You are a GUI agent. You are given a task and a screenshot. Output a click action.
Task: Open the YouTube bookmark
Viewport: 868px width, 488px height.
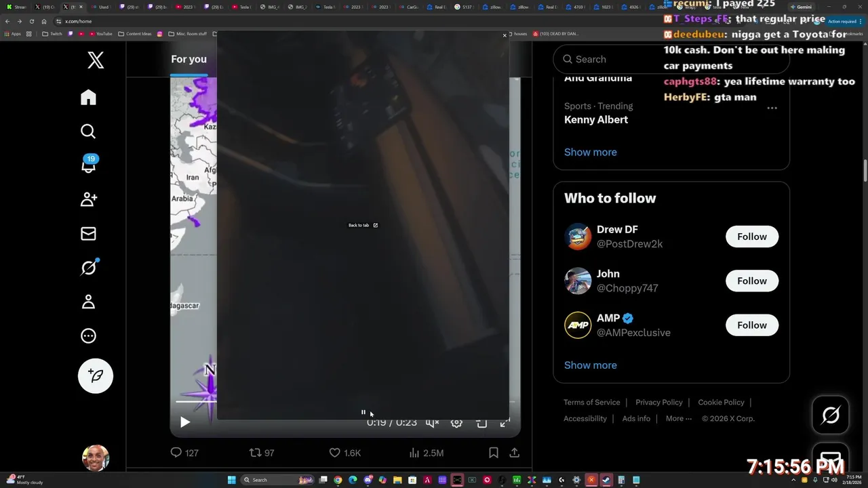point(100,34)
